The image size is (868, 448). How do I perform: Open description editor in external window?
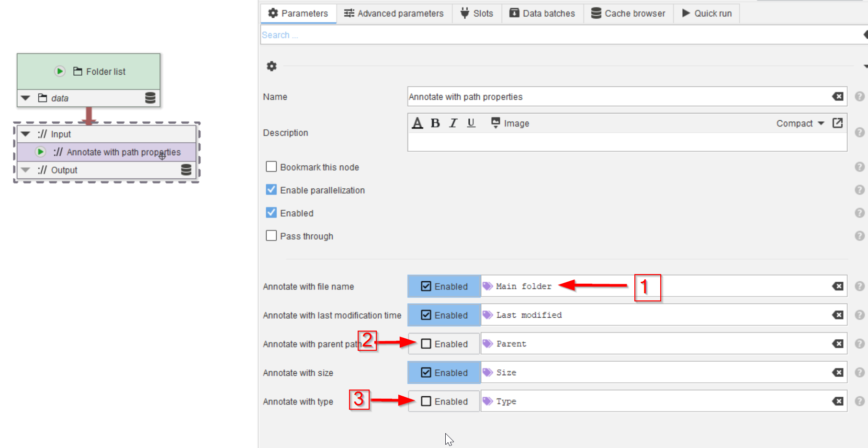pyautogui.click(x=837, y=123)
